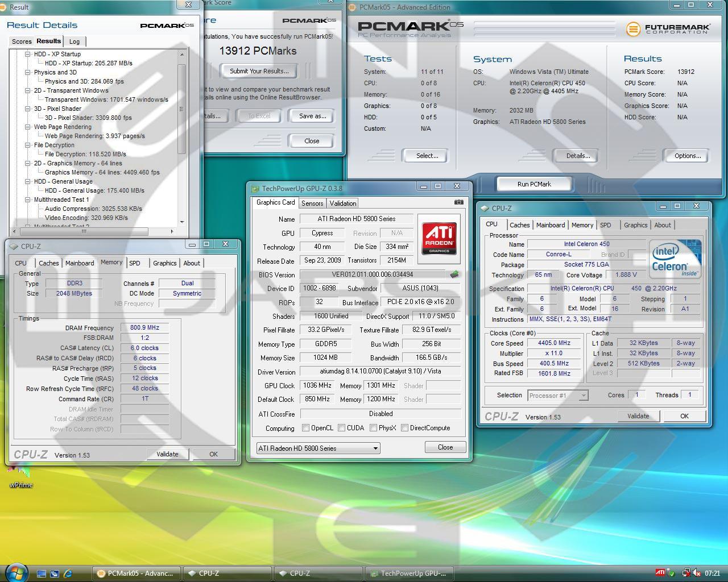Screen dimensions: 728x582
Task: Collapse the File Decryption tree node
Action: click(27, 145)
